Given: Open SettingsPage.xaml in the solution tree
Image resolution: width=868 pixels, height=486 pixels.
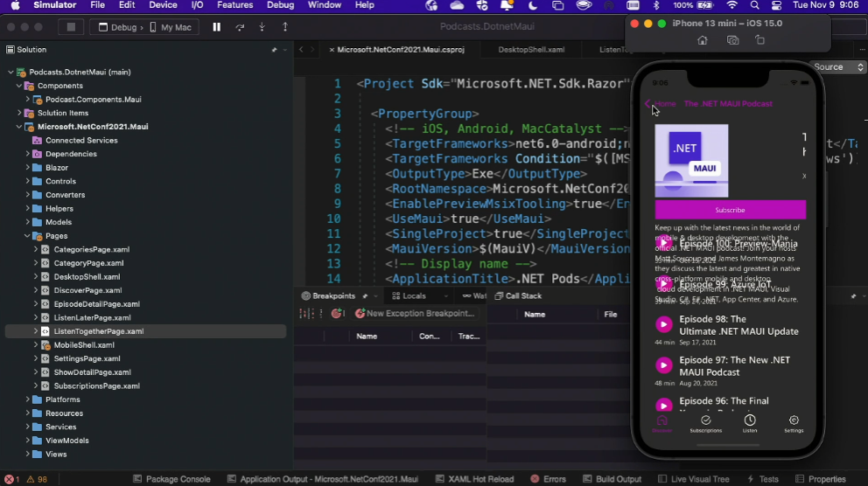Looking at the screenshot, I should click(87, 358).
